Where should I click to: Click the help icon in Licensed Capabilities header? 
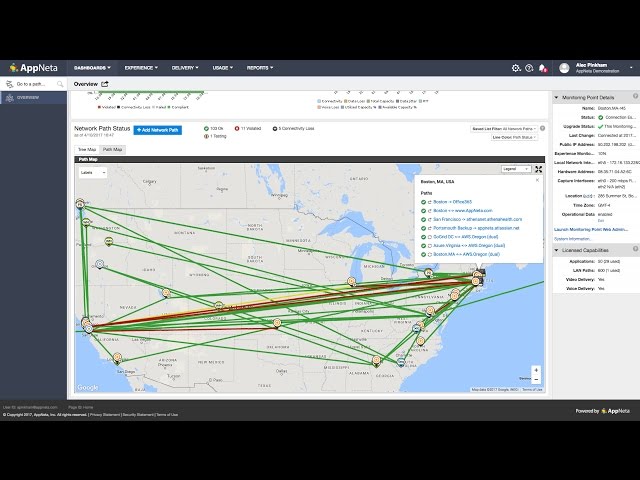pyautogui.click(x=636, y=249)
